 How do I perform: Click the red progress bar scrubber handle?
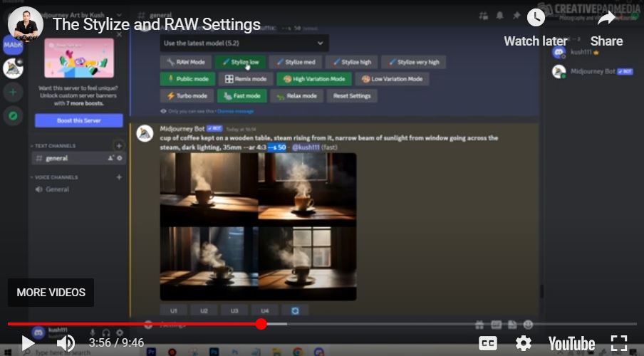261,324
